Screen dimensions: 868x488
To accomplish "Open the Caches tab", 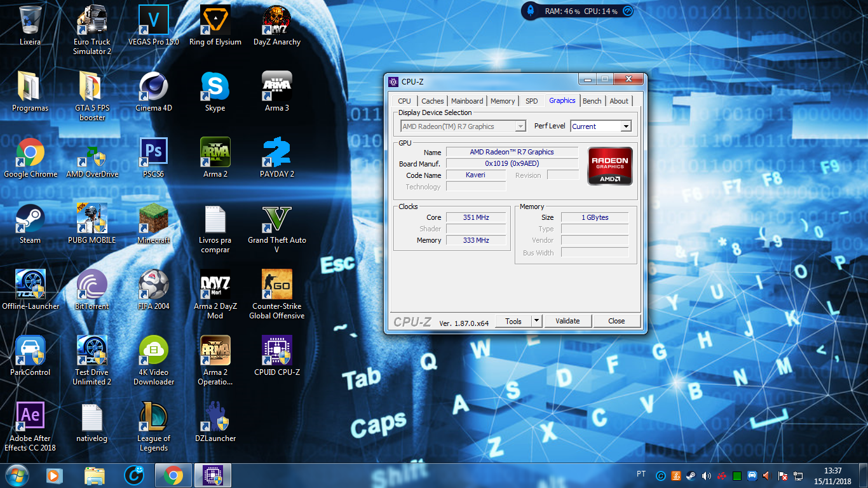I will [433, 101].
